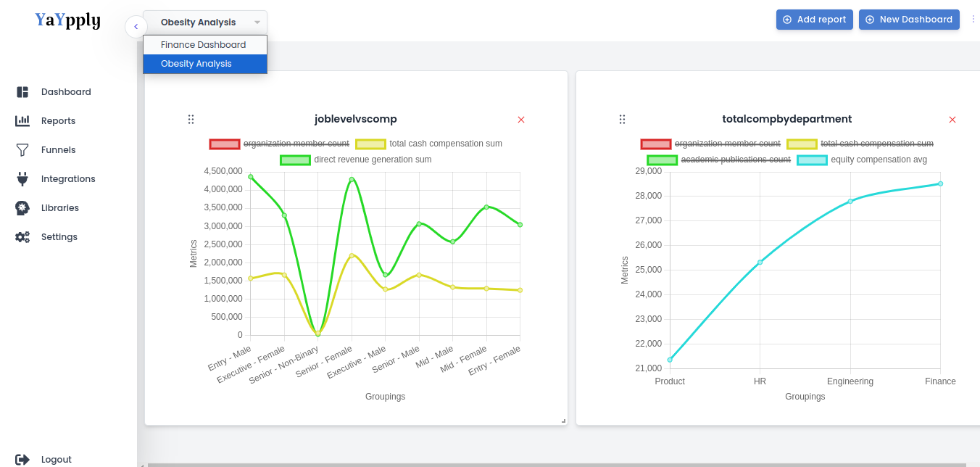Click the Integrations plug icon
980x467 pixels.
pos(22,179)
